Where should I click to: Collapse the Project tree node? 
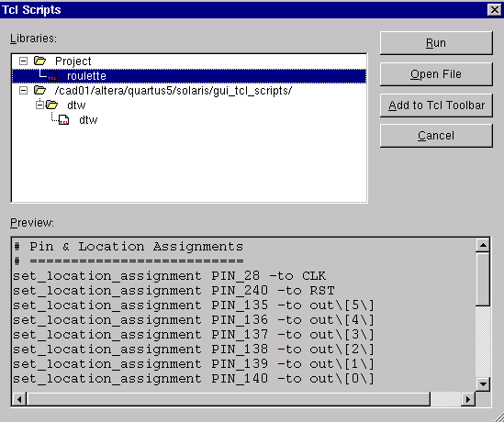point(23,61)
